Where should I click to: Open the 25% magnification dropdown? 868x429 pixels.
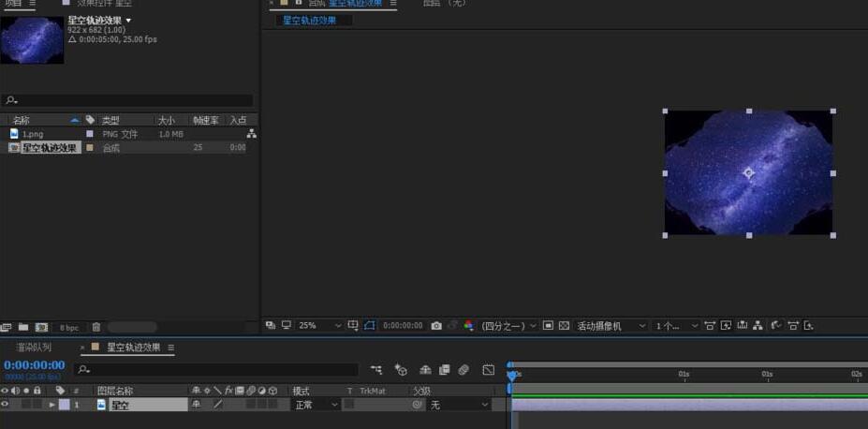[x=320, y=326]
